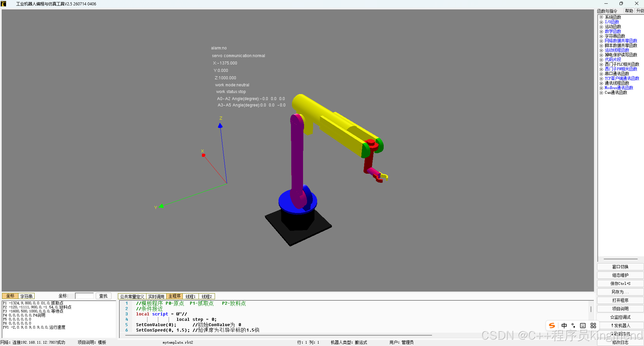Expand the 字符串函数 tree node

pos(601,36)
